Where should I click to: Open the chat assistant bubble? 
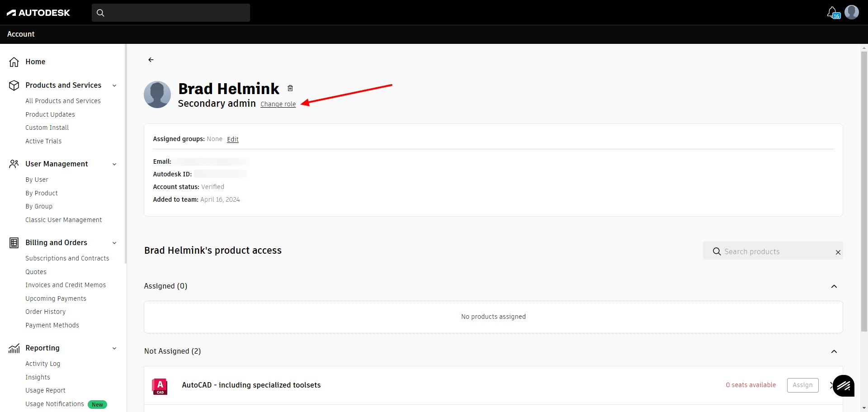pos(844,386)
